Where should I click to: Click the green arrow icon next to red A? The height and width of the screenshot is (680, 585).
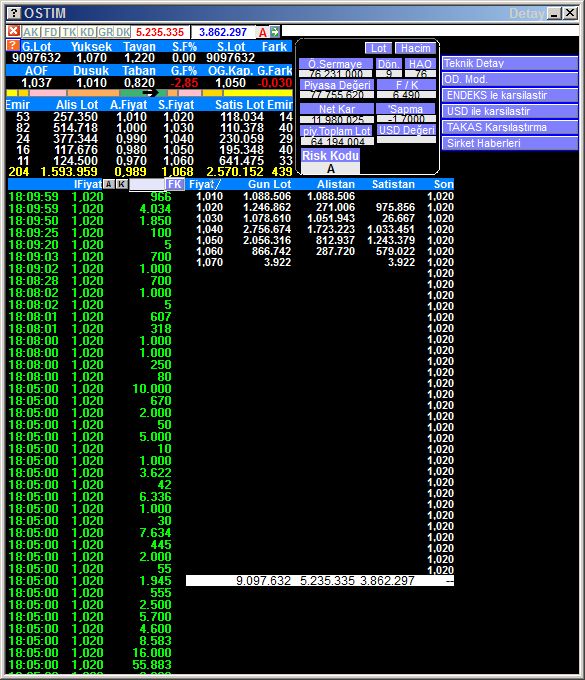tap(275, 31)
